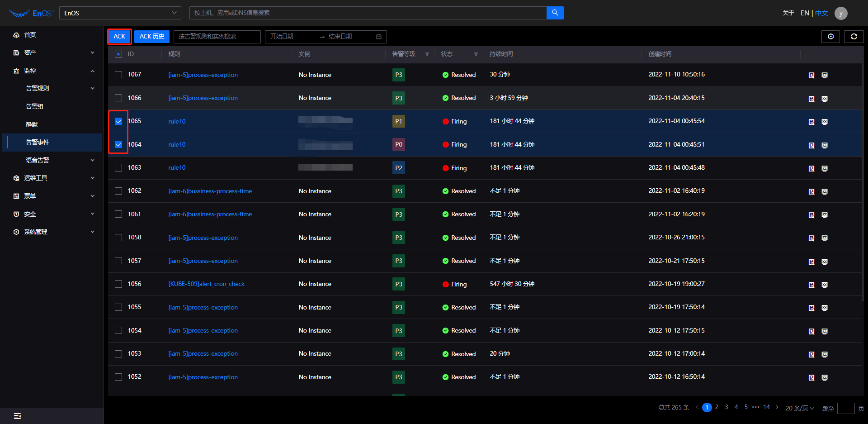Check the box for alert 1062
868x424 pixels.
(x=118, y=191)
